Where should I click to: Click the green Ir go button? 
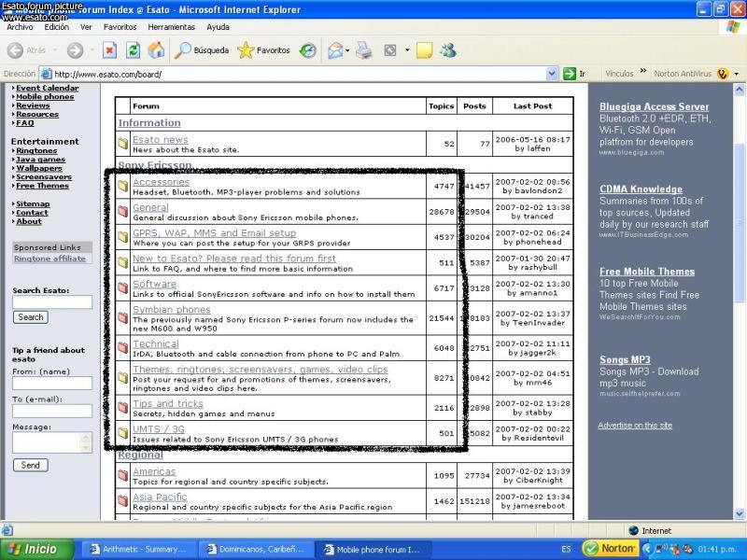click(x=574, y=74)
